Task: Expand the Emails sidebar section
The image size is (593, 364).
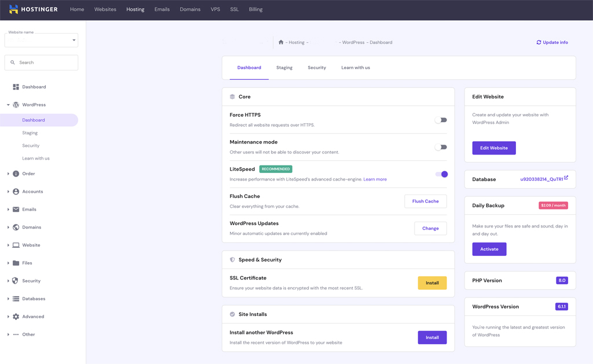Action: coord(8,209)
